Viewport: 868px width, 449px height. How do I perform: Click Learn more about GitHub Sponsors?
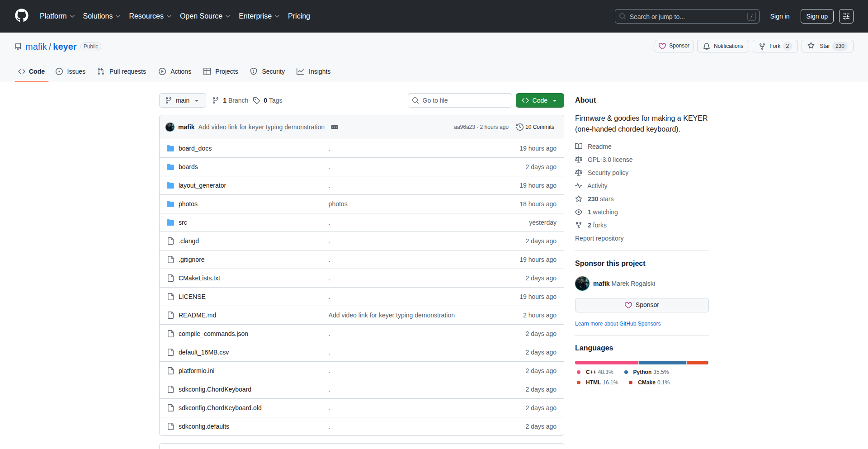(x=618, y=324)
